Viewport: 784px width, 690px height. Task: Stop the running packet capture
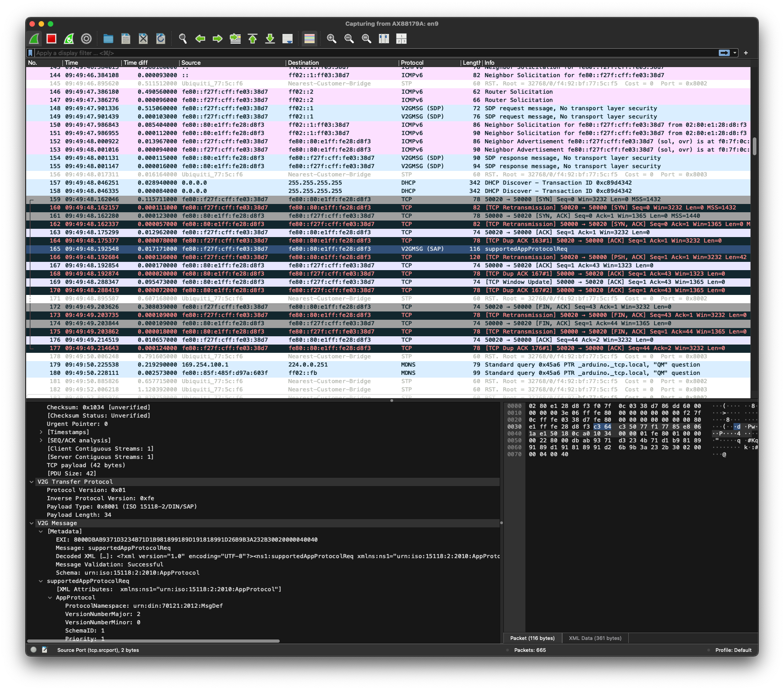tap(51, 39)
